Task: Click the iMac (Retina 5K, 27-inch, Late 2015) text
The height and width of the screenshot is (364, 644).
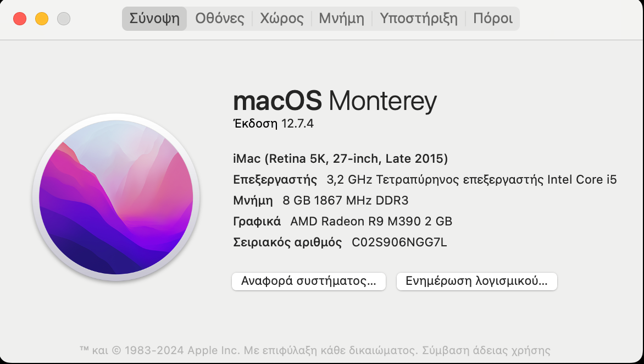Action: 341,159
